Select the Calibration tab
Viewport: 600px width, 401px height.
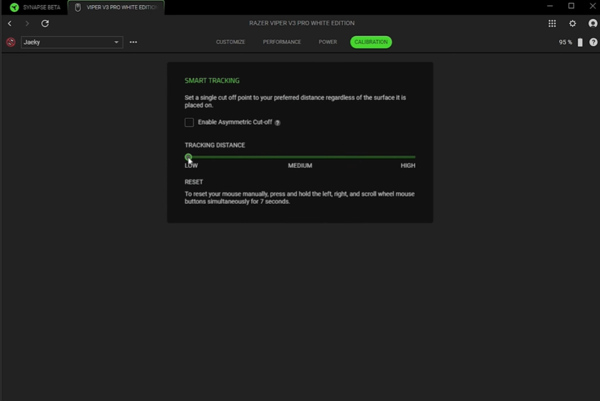point(370,43)
